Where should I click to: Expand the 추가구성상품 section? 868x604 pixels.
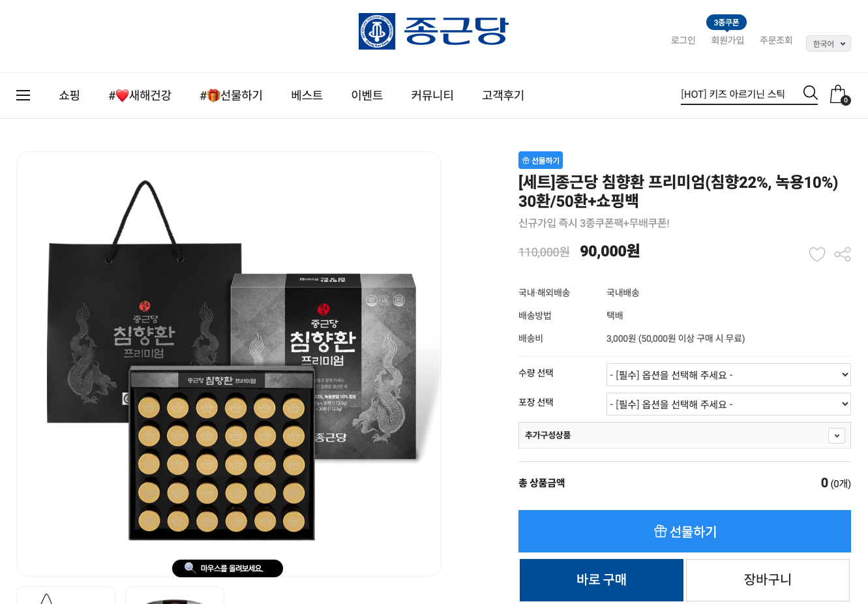685,435
